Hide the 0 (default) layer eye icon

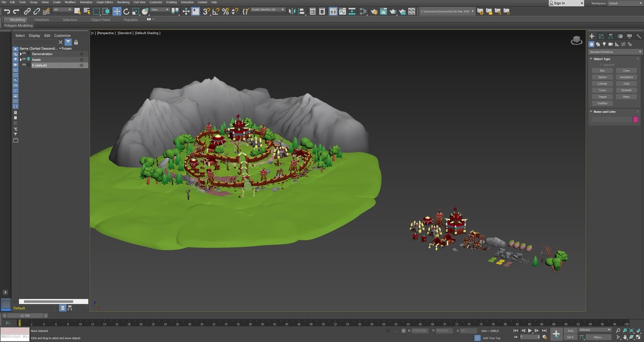[24, 65]
